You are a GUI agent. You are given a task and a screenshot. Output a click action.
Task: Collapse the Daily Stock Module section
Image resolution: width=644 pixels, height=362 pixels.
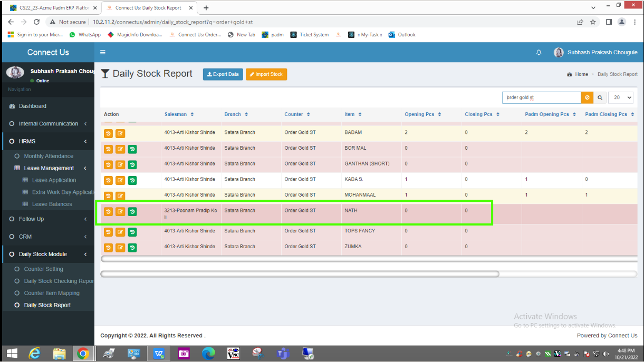point(47,254)
